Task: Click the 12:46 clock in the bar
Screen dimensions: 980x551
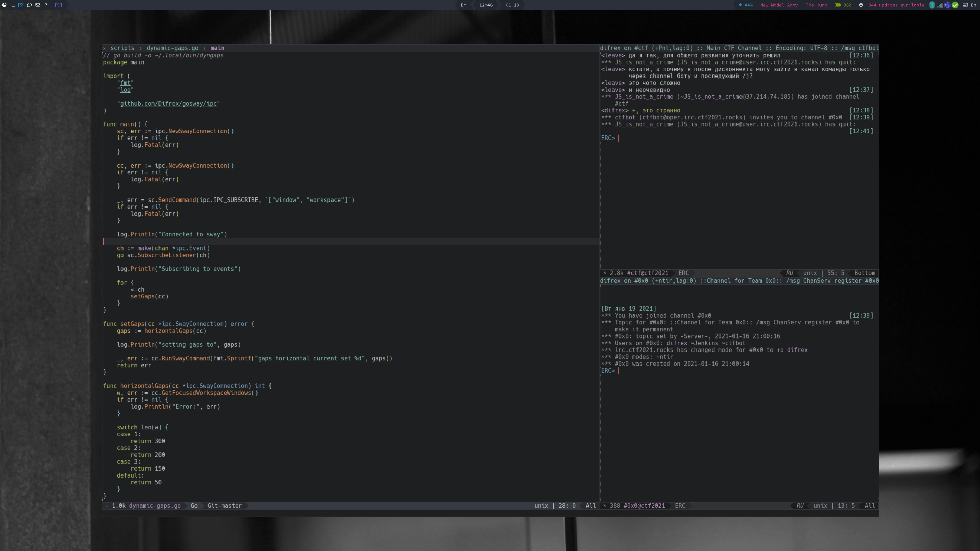Action: coord(486,5)
